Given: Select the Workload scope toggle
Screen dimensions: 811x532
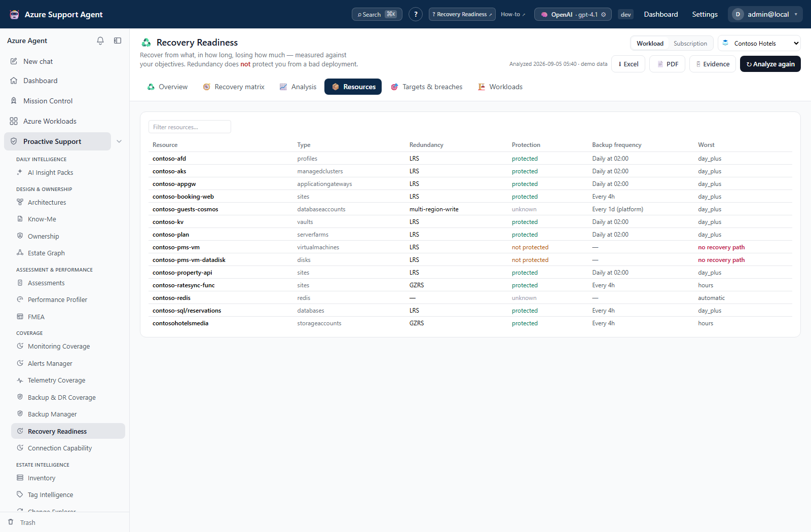Looking at the screenshot, I should (650, 44).
